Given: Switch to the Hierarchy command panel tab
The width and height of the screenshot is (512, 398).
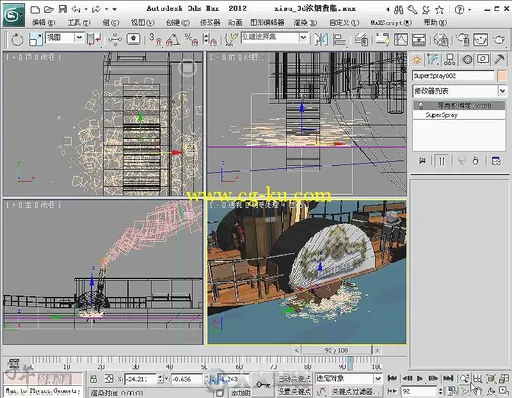Looking at the screenshot, I should pyautogui.click(x=449, y=59).
